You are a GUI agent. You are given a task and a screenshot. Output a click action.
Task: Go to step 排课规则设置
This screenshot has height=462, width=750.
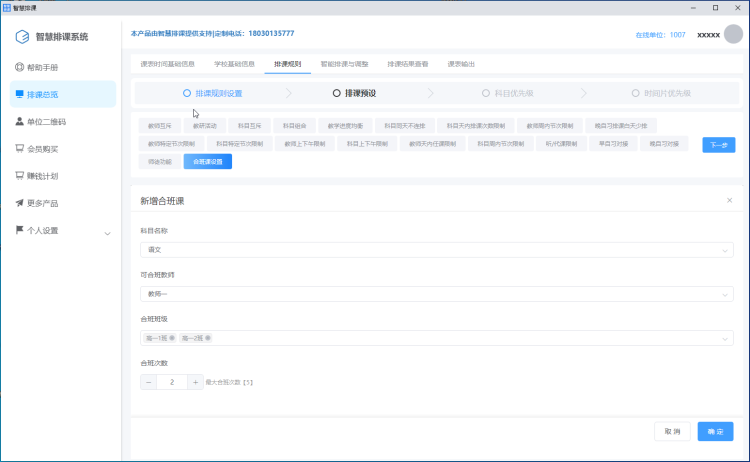click(x=213, y=93)
